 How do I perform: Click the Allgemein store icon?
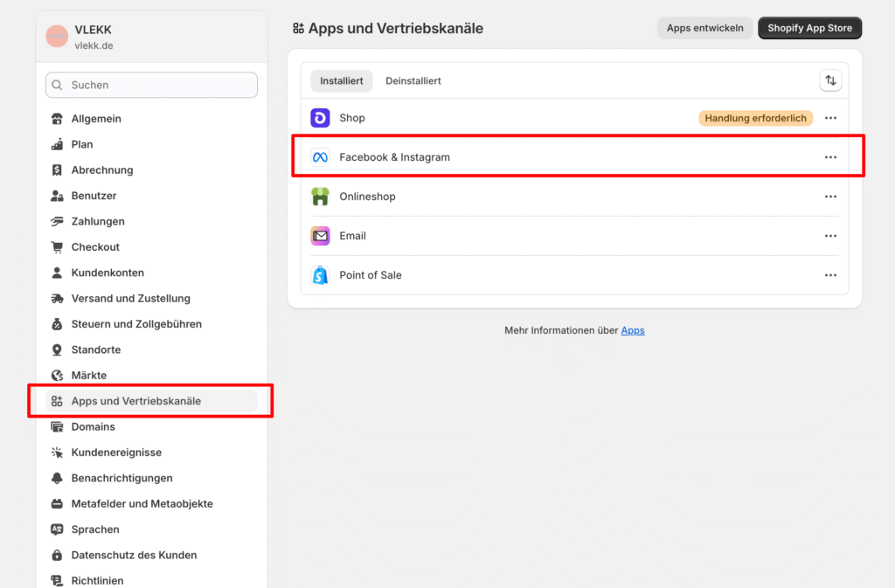(57, 119)
